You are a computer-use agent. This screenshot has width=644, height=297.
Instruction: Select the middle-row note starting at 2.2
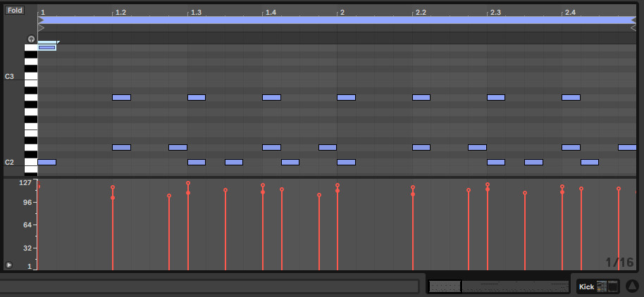coord(421,147)
